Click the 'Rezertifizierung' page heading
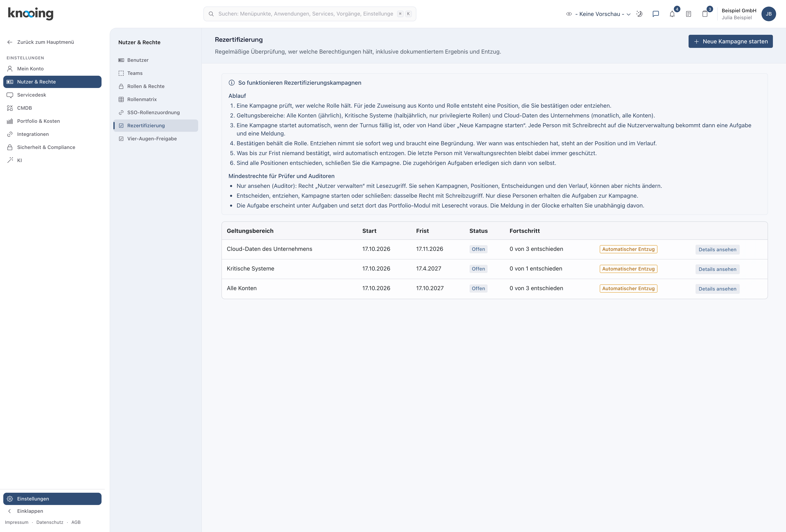 pyautogui.click(x=239, y=40)
